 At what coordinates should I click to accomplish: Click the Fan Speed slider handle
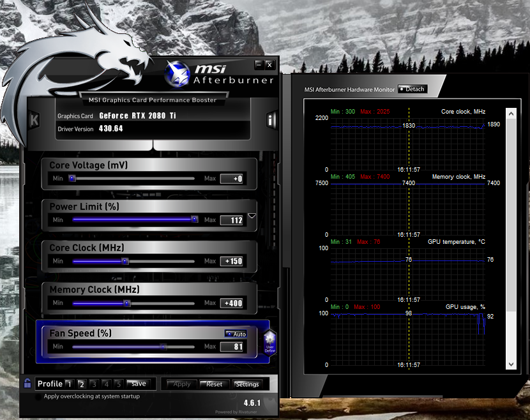click(x=163, y=347)
